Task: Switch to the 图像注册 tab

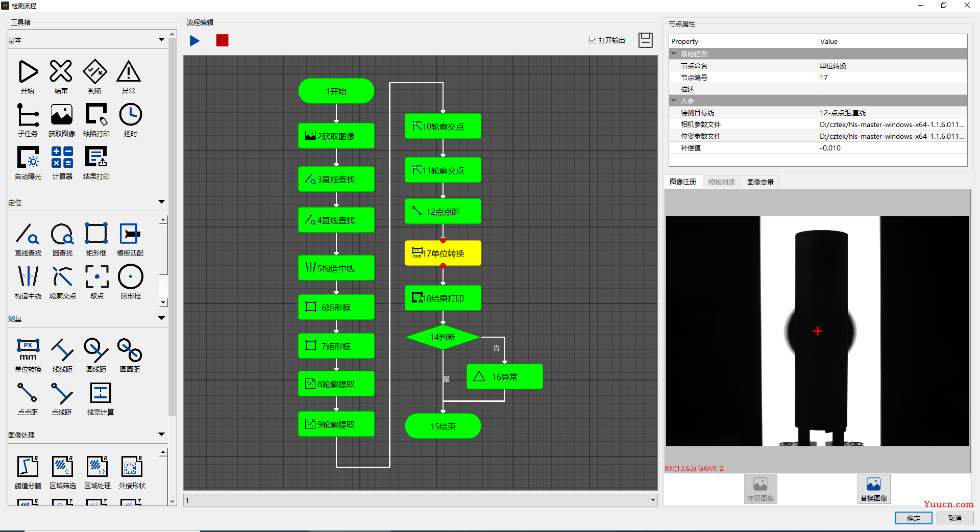Action: pos(683,182)
